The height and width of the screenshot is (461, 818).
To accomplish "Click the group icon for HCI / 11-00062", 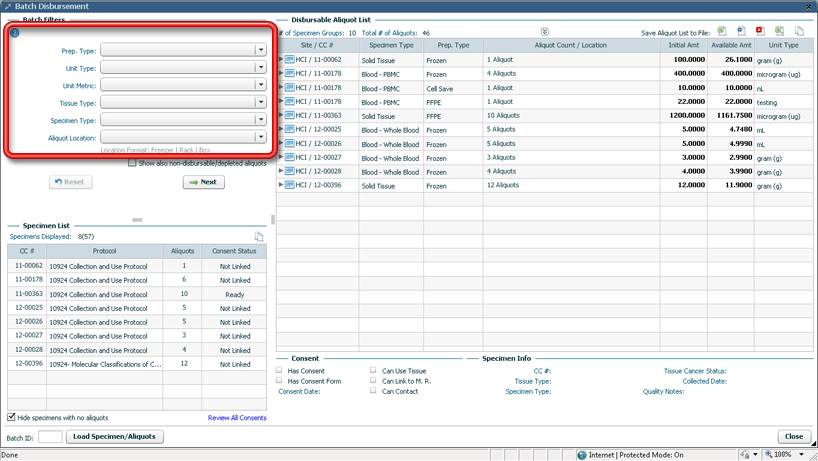I will click(x=290, y=59).
